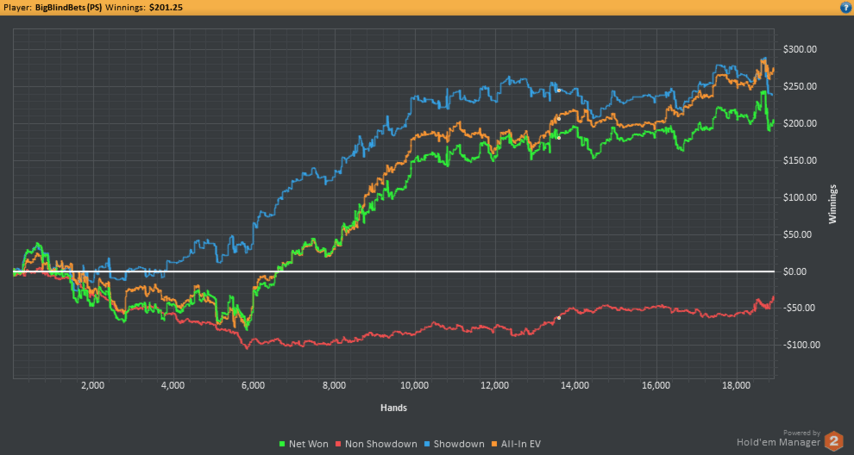This screenshot has height=455, width=854.
Task: Click the Hold'em Manager 2 logo badge
Action: 833,440
